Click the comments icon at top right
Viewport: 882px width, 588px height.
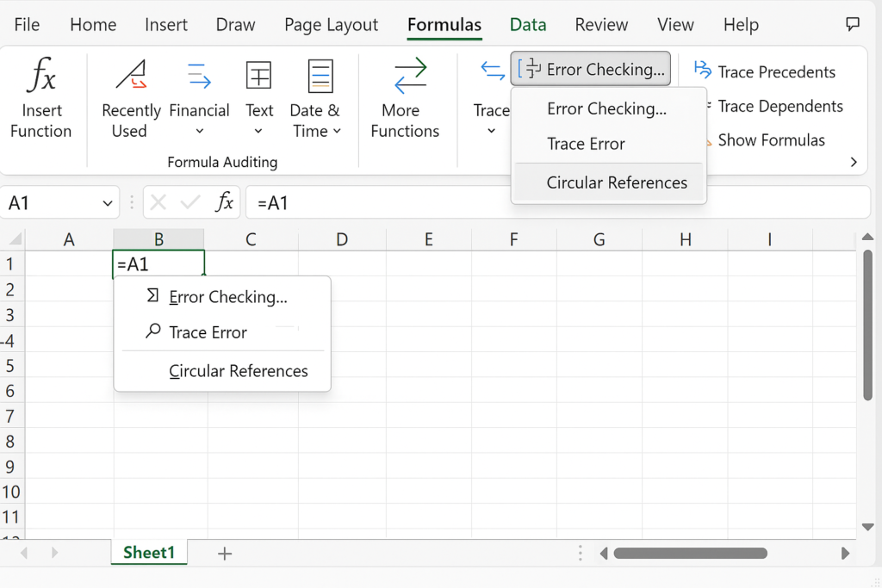coord(853,24)
